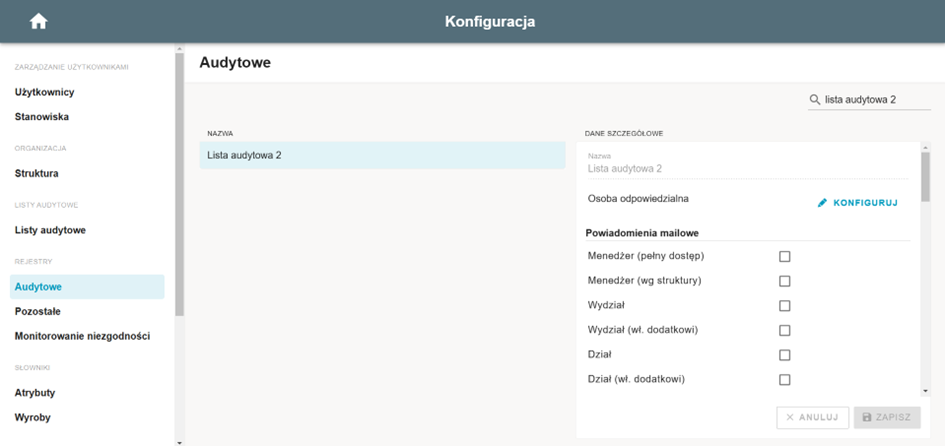This screenshot has height=446, width=945.
Task: Check the Dział (wł. dodatkowi) box
Action: pos(785,380)
